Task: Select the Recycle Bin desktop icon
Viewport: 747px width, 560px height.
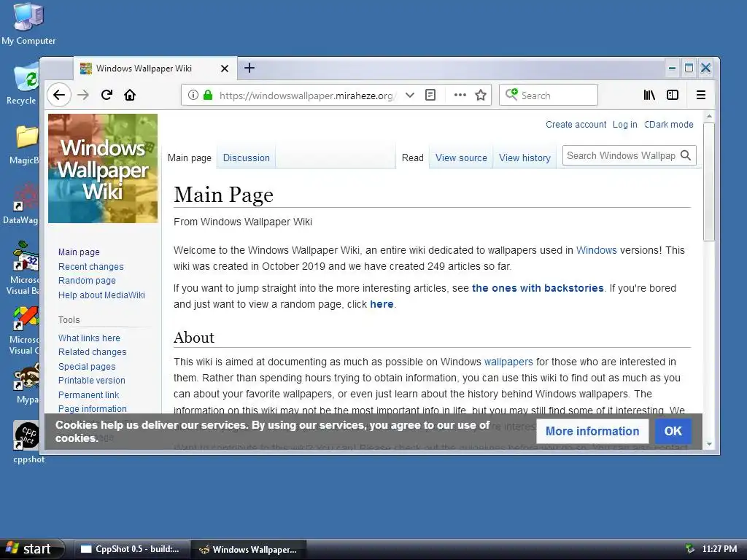Action: coord(23,84)
